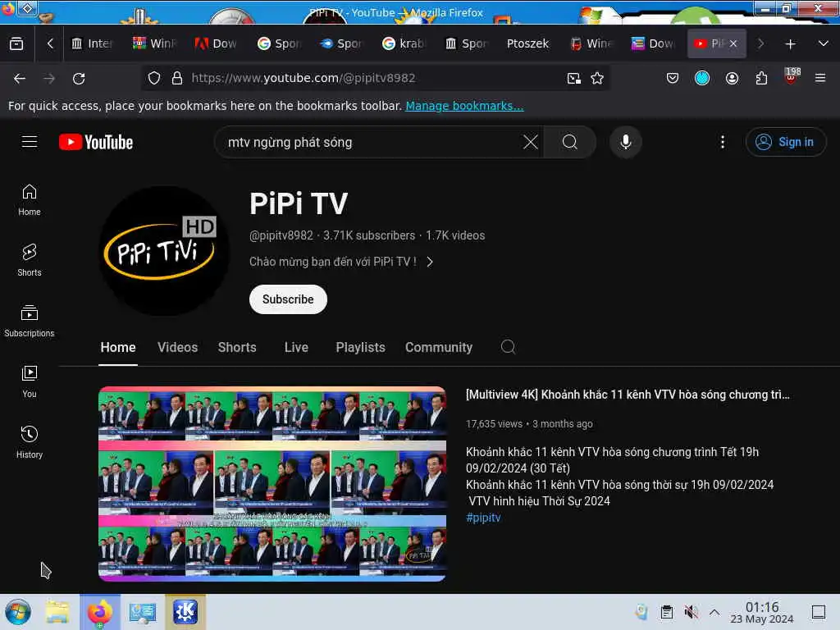Select the channel Home tab
This screenshot has height=630, width=840.
pyautogui.click(x=118, y=347)
